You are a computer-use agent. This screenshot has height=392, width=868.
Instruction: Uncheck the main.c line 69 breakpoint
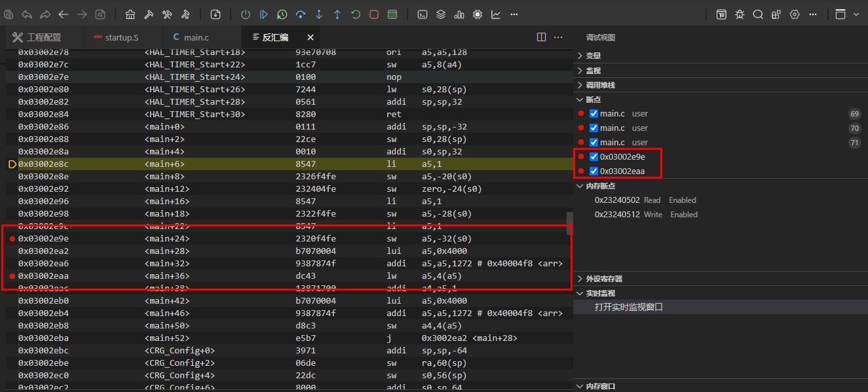coord(594,114)
